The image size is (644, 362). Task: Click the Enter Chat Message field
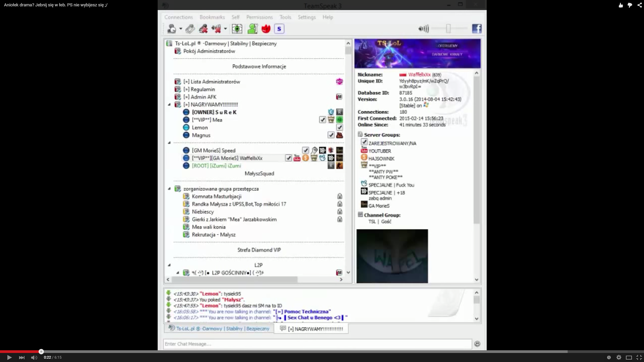pos(317,344)
